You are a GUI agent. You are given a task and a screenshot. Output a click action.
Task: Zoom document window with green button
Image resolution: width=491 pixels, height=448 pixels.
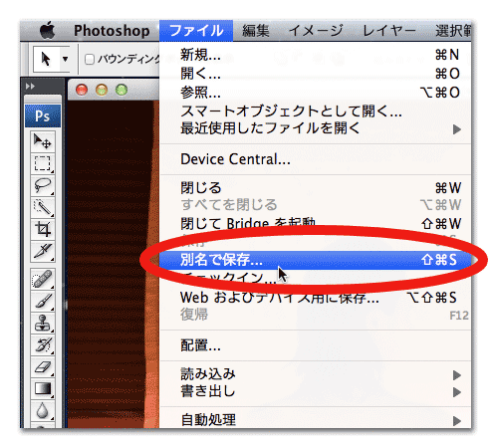[x=122, y=90]
